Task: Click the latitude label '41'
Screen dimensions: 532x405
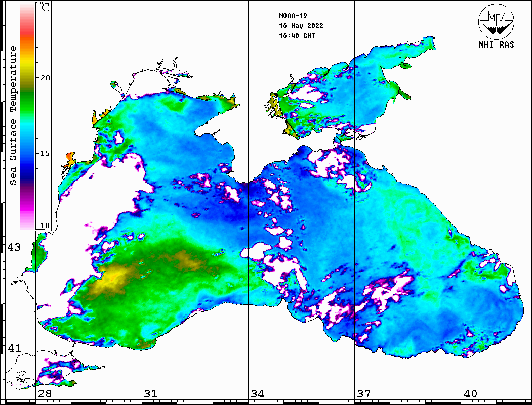Action: pyautogui.click(x=14, y=348)
